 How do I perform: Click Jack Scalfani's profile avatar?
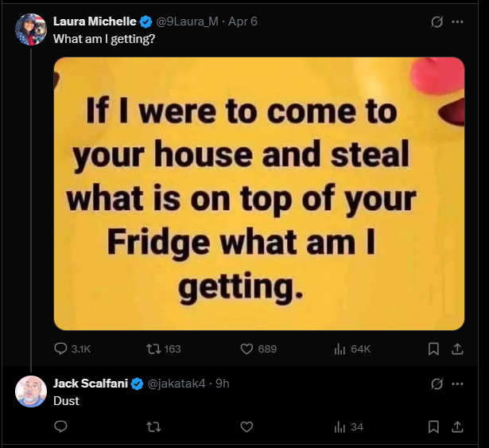(31, 392)
